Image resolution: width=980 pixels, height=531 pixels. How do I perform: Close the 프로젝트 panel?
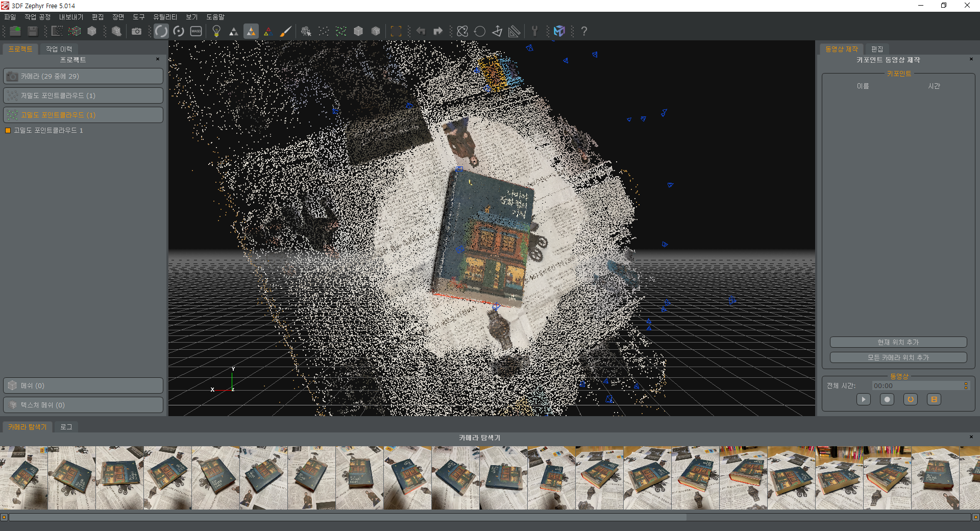click(158, 59)
